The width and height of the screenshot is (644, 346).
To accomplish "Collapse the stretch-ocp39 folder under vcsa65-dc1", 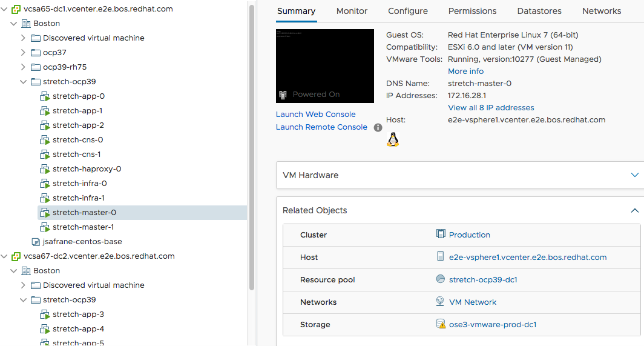I will [24, 82].
